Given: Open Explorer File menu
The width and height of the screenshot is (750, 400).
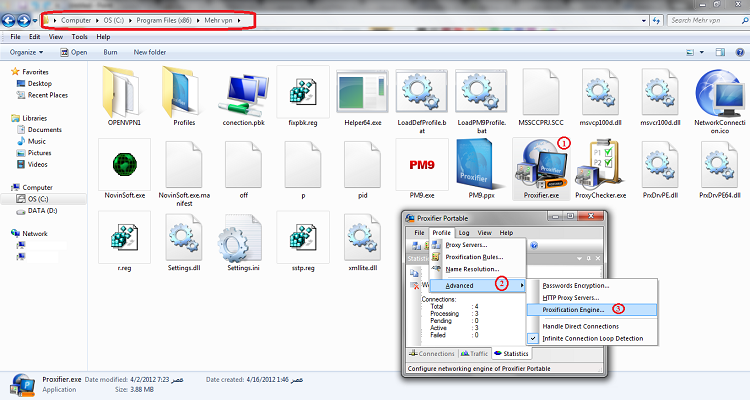Looking at the screenshot, I should click(15, 36).
